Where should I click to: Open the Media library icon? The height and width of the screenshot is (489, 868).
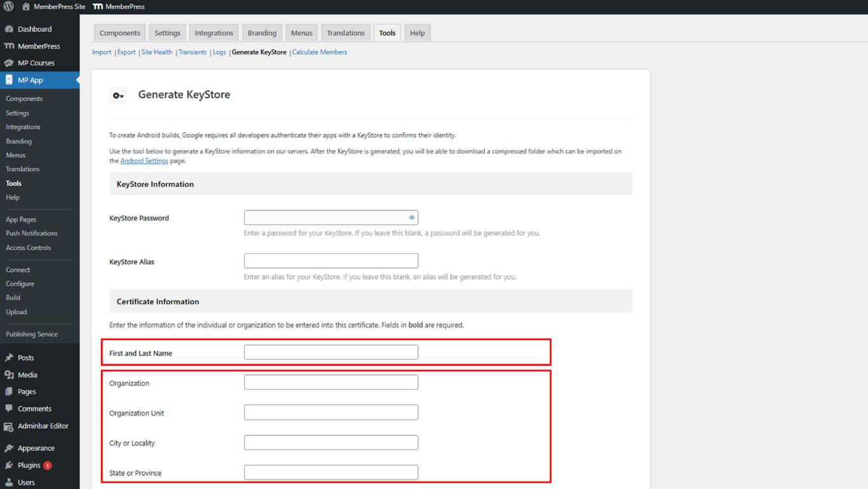click(9, 375)
